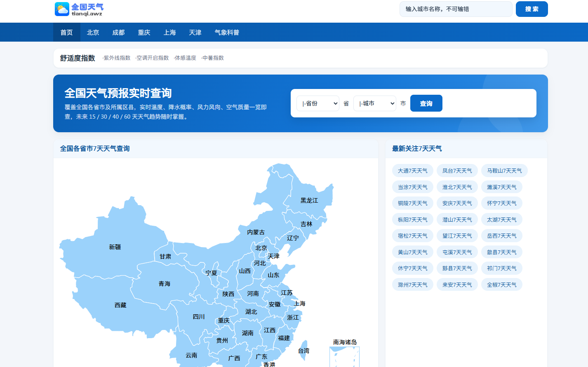Image resolution: width=588 pixels, height=367 pixels.
Task: Open the 城市 city dropdown
Action: (375, 103)
